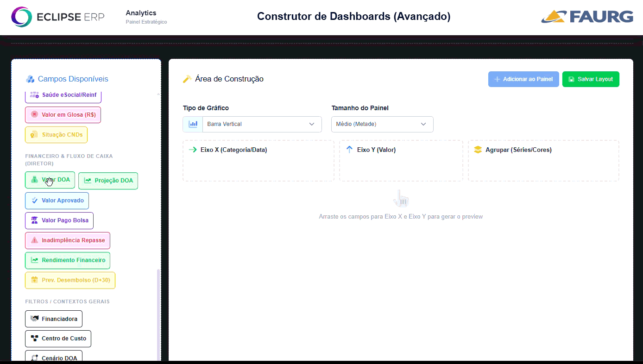Click the handshake icon on Financiadora chip
Image resolution: width=643 pixels, height=364 pixels.
[x=34, y=319]
